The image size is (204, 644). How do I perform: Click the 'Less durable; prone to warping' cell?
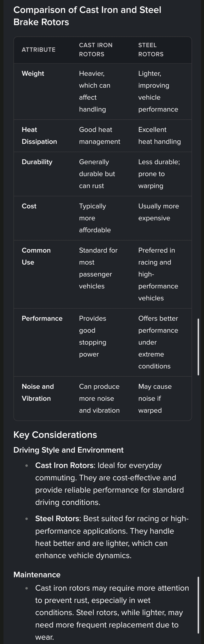coord(159,174)
